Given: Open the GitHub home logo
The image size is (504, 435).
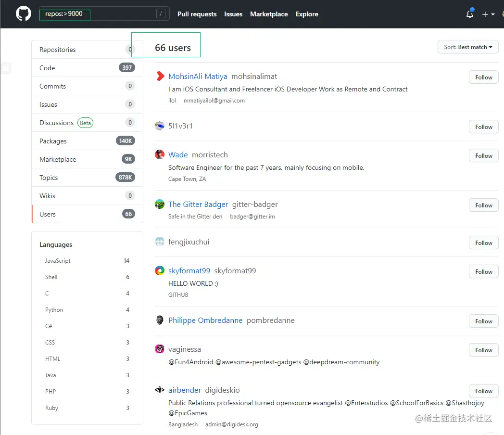Looking at the screenshot, I should (24, 14).
